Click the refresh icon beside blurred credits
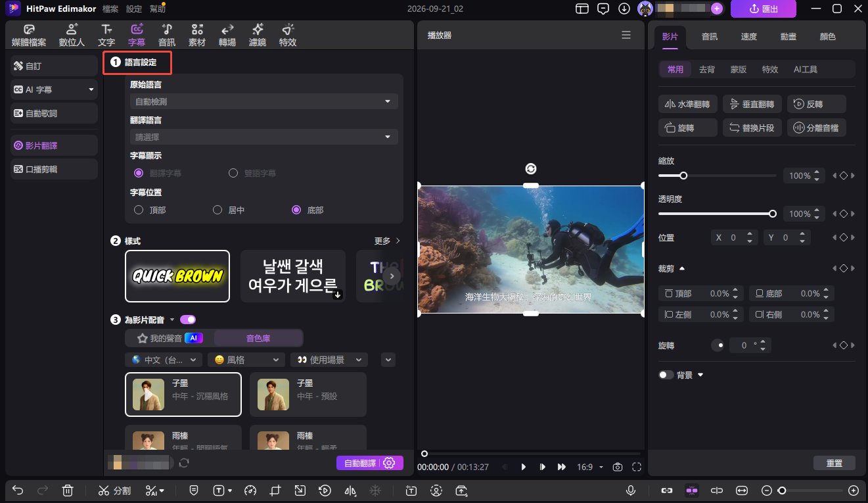Viewport: 868px width, 503px height. coord(184,463)
